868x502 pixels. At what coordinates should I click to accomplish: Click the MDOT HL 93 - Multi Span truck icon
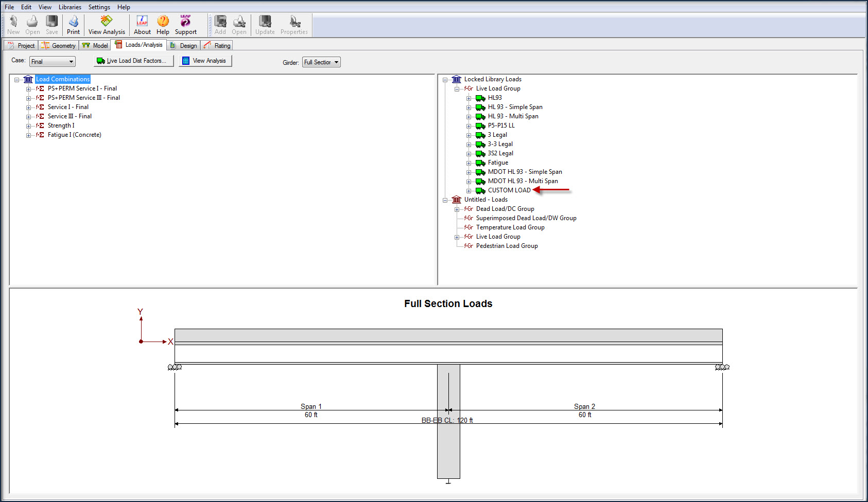[480, 181]
